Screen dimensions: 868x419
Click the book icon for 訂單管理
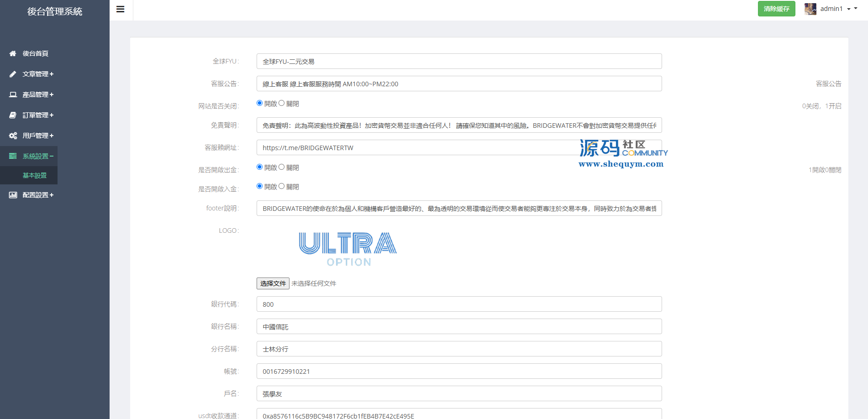13,115
